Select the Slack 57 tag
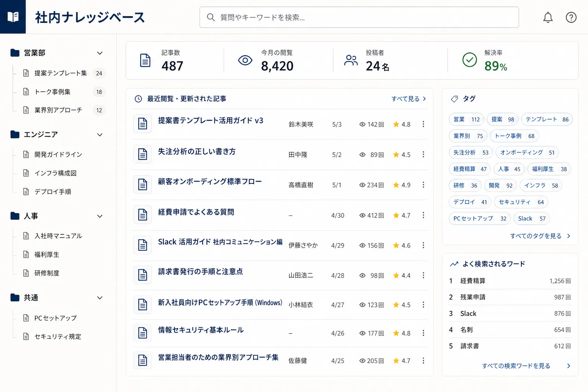 (x=532, y=218)
